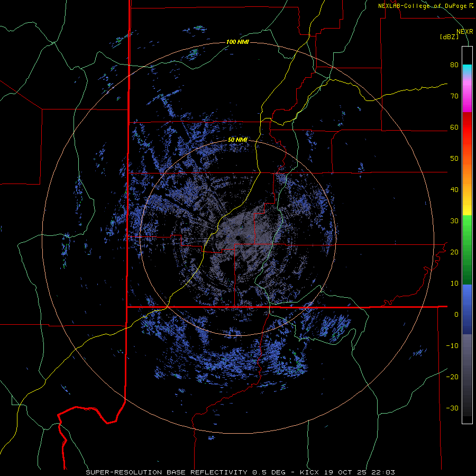The width and height of the screenshot is (476, 476).
Task: Click the 40 value on the dBZ scale
Action: (454, 190)
